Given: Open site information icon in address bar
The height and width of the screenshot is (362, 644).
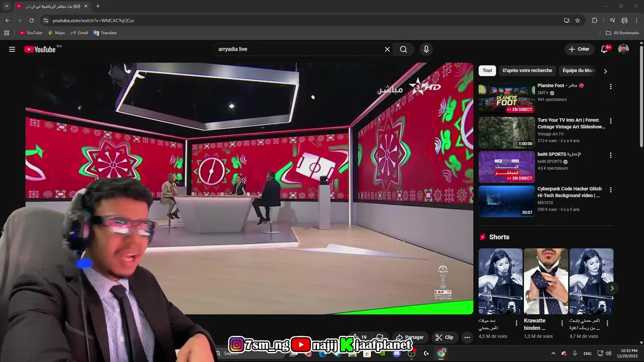Looking at the screenshot, I should 46,21.
